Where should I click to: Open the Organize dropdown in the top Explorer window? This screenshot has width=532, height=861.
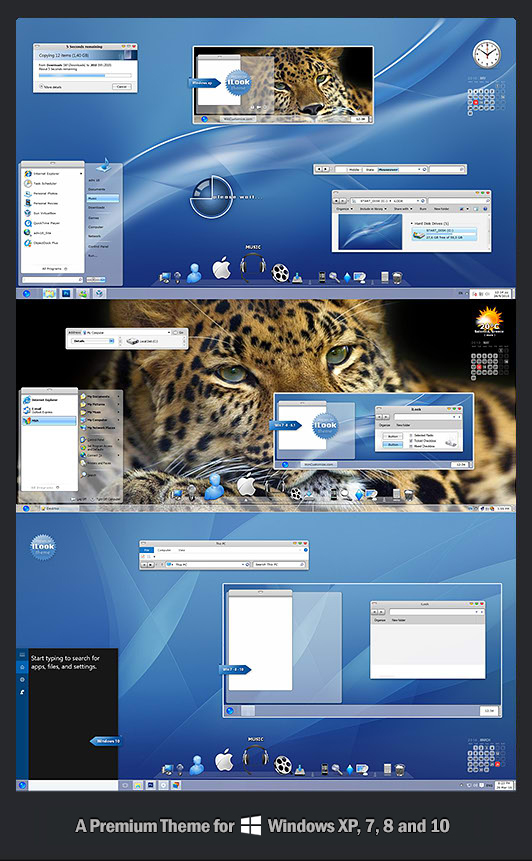pos(344,209)
